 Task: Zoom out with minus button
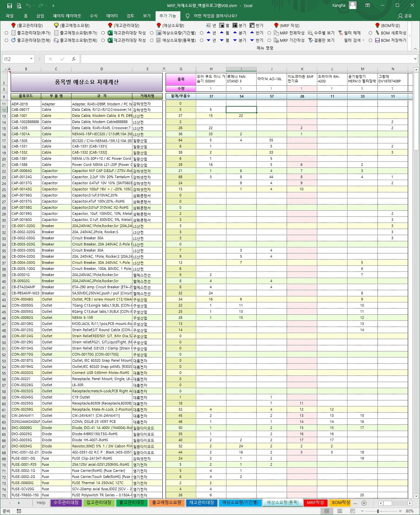pyautogui.click(x=362, y=511)
